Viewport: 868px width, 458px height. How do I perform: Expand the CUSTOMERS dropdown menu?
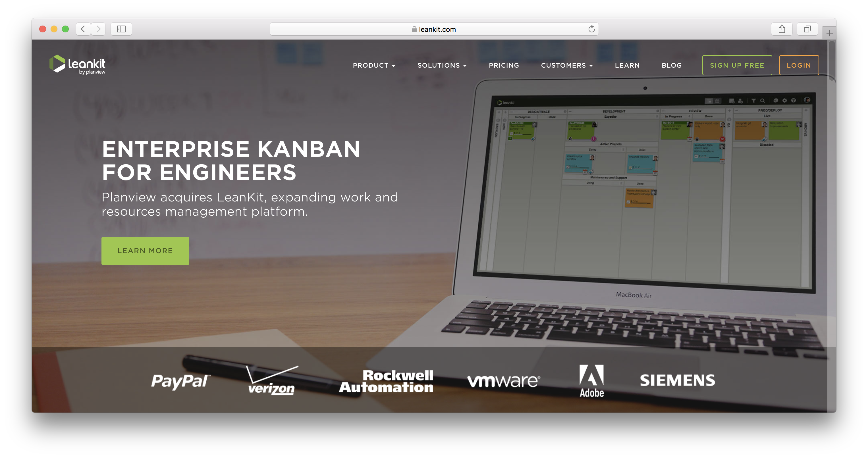click(x=566, y=65)
